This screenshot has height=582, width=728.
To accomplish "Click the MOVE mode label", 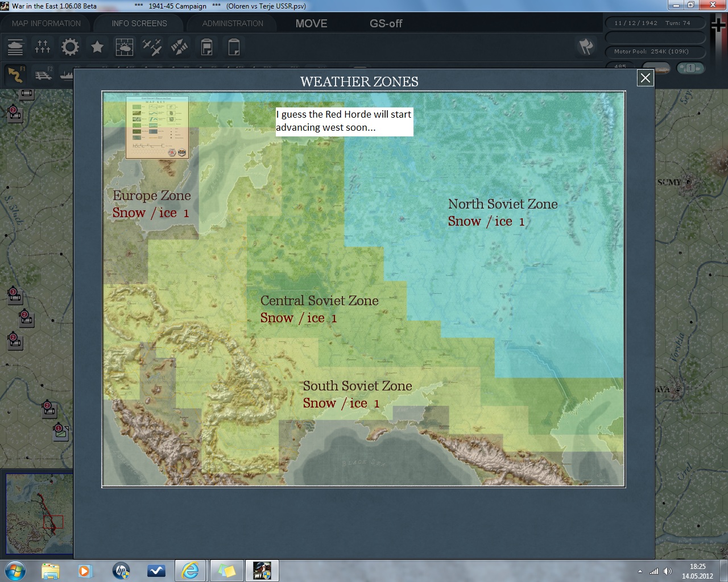I will coord(311,23).
